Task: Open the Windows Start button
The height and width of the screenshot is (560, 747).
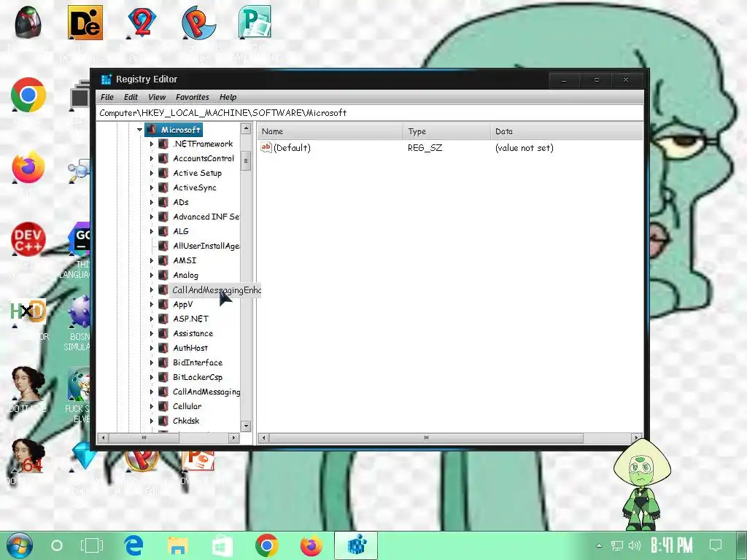Action: [x=20, y=545]
